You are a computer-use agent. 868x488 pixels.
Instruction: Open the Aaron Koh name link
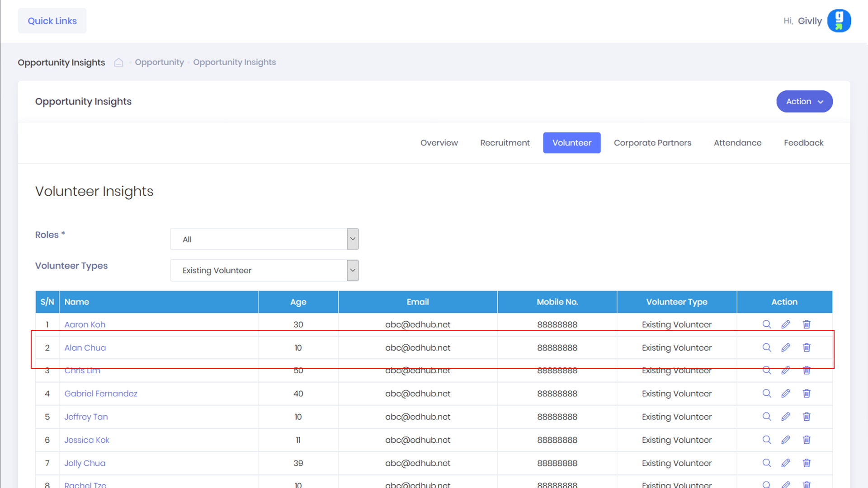tap(85, 324)
